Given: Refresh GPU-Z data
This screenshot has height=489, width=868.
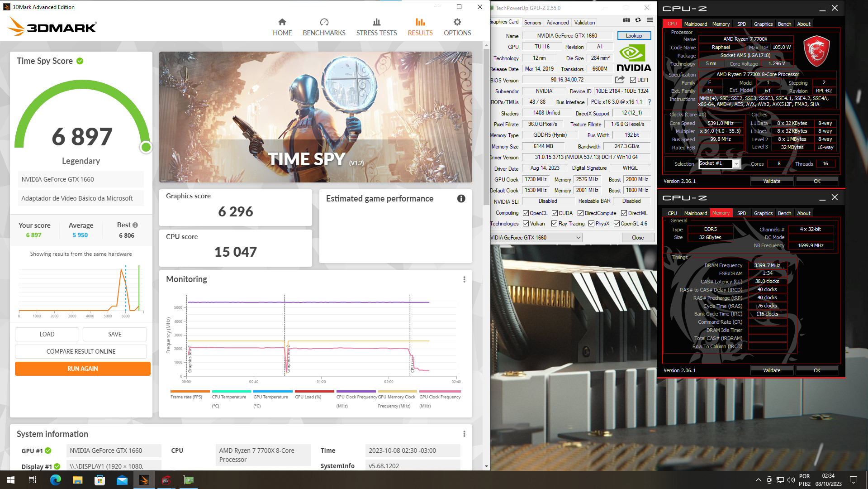Looking at the screenshot, I should tap(638, 20).
